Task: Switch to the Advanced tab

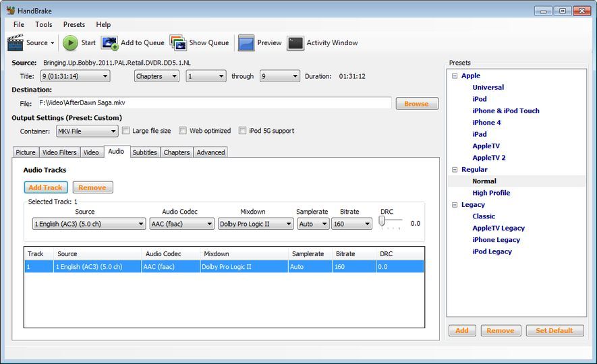Action: click(x=210, y=152)
